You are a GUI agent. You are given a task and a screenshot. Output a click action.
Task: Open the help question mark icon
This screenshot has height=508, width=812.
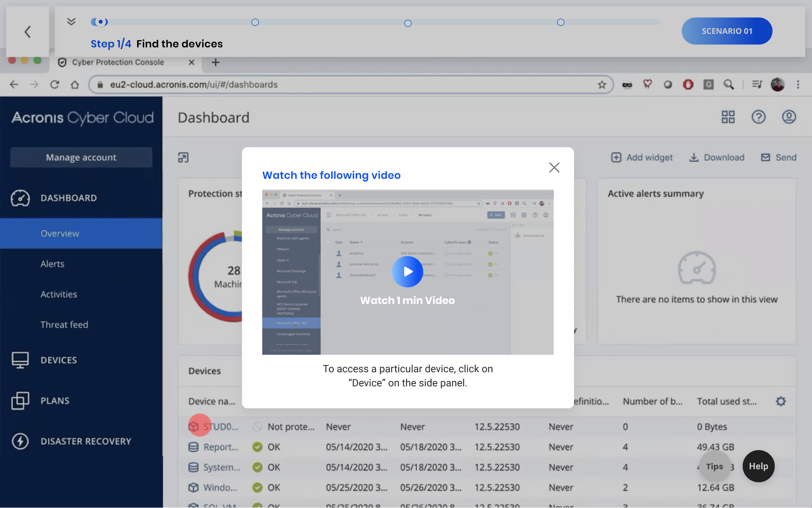click(758, 117)
